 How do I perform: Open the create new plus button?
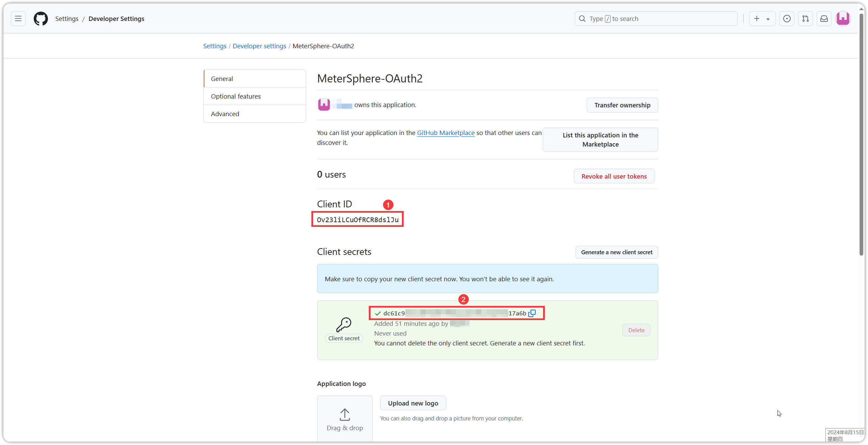(757, 19)
